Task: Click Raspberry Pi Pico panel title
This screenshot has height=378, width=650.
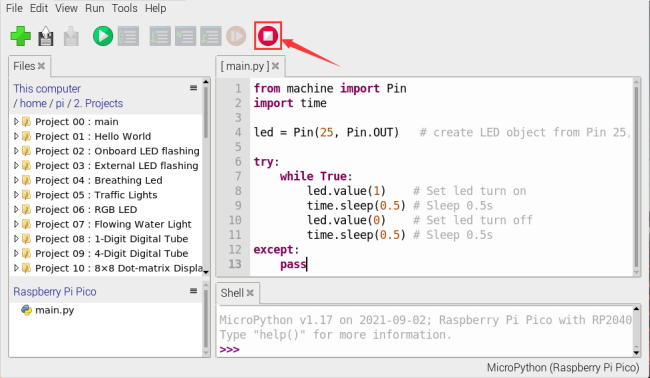Action: [x=55, y=292]
